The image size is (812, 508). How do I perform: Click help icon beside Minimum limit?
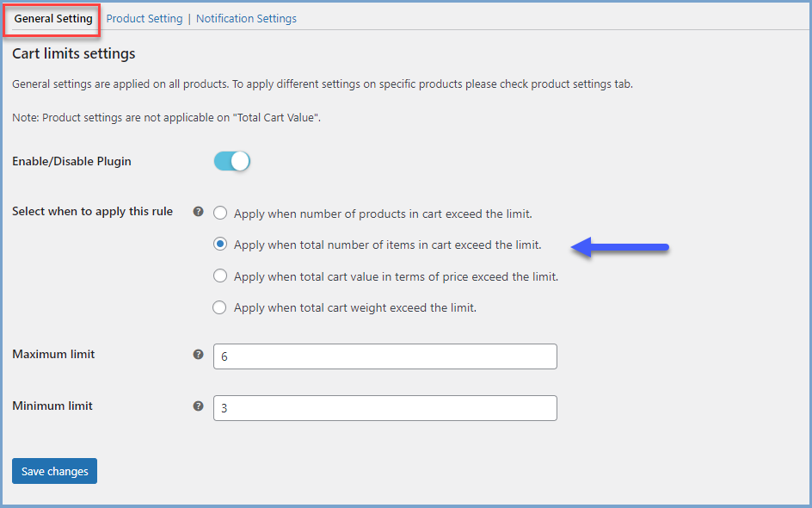[x=199, y=406]
